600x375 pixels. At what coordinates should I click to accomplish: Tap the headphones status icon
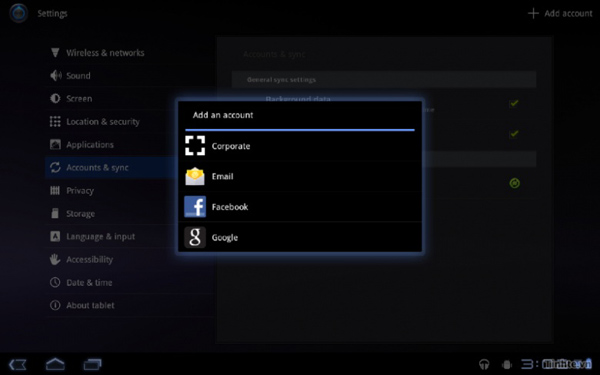[x=484, y=364]
